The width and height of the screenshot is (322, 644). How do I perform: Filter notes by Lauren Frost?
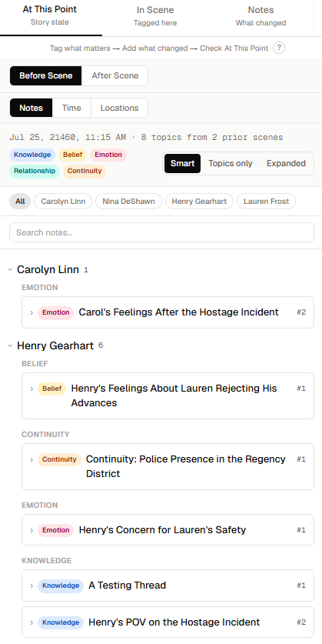coord(266,202)
